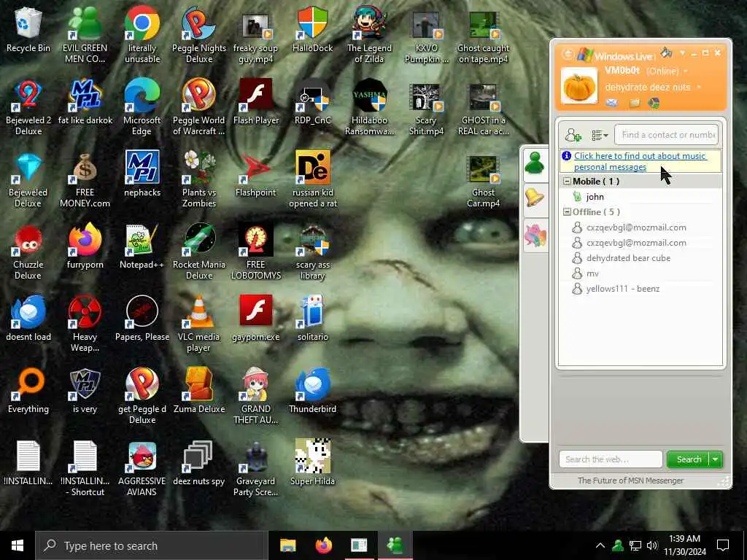
Task: Select the Super Hilda desktop icon
Action: [x=312, y=463]
